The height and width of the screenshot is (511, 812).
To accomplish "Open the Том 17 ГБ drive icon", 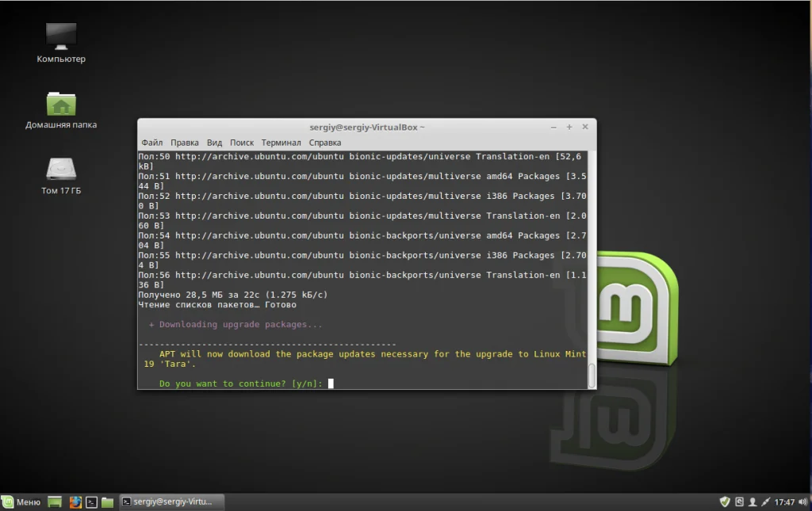I will [61, 175].
